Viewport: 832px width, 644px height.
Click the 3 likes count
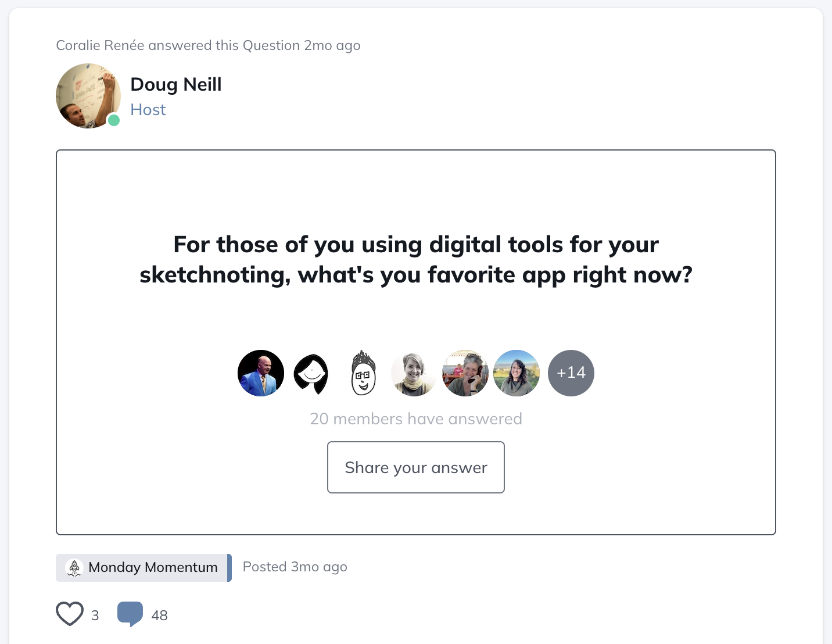pos(95,616)
